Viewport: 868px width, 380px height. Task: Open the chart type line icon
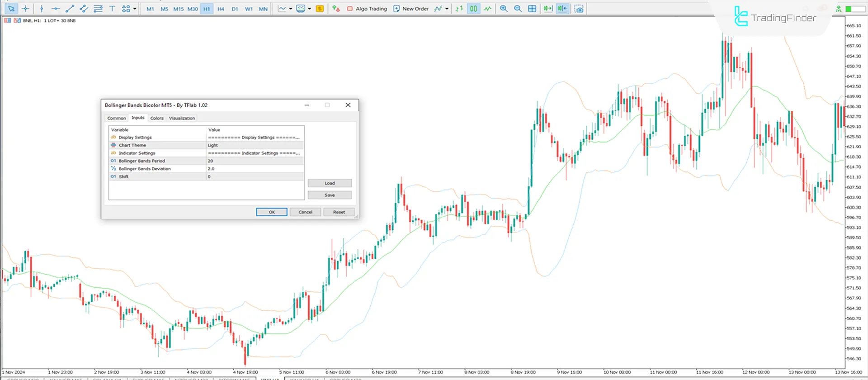(x=282, y=9)
